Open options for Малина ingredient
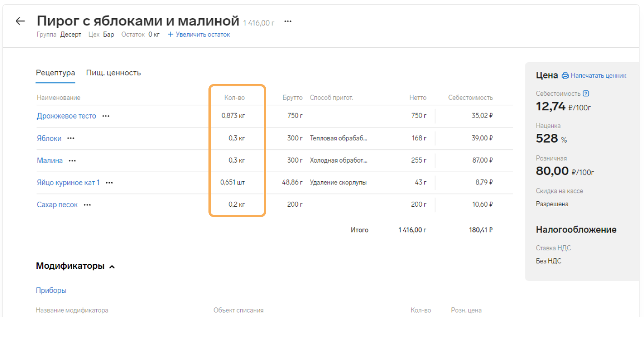The width and height of the screenshot is (644, 337). pyautogui.click(x=72, y=161)
